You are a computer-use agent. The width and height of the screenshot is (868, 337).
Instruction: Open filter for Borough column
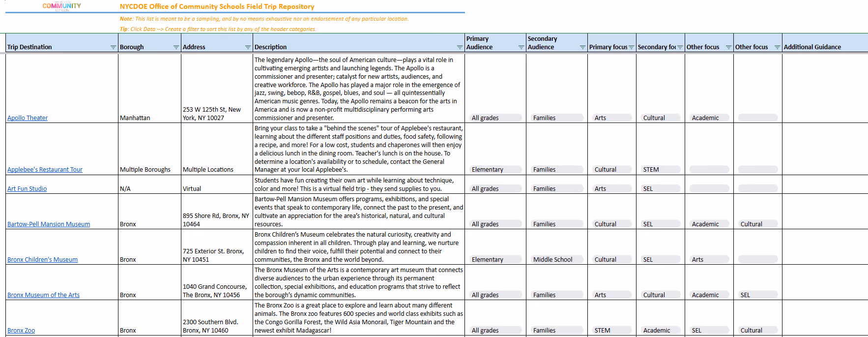point(176,47)
